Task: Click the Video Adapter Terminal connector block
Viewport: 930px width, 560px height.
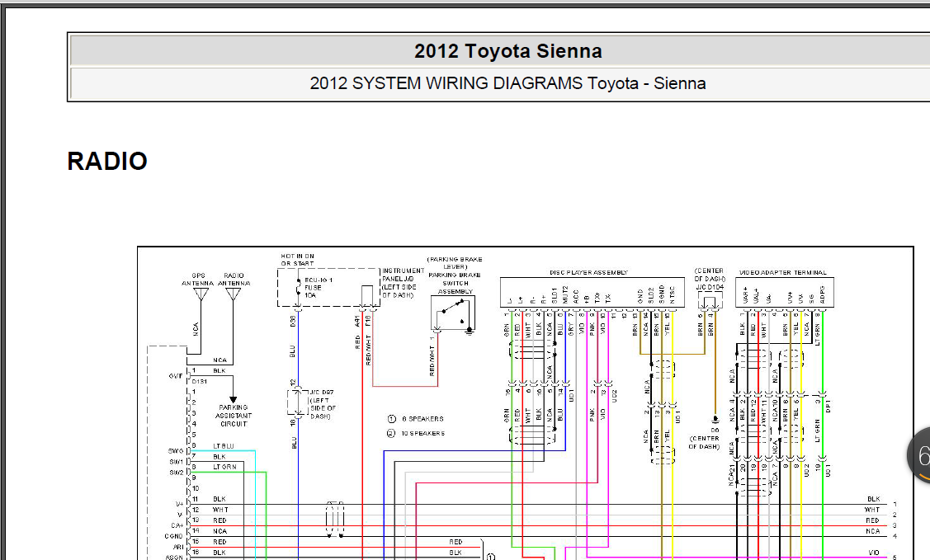Action: point(784,292)
